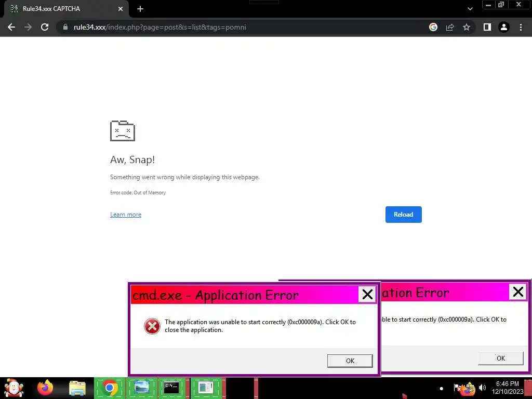
Task: Click the blue Reload button
Action: pyautogui.click(x=403, y=215)
